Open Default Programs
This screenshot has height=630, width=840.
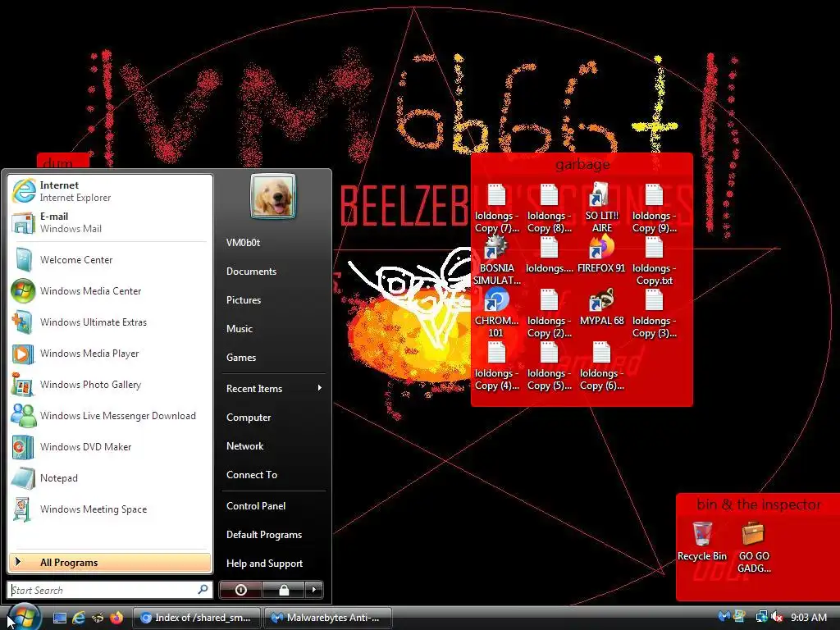coord(274,535)
